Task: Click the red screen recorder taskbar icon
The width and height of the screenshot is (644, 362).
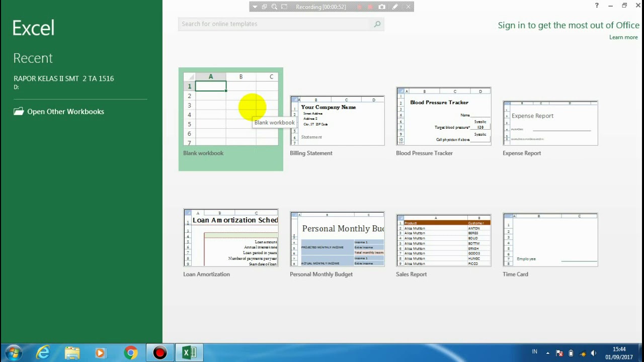Action: point(160,353)
